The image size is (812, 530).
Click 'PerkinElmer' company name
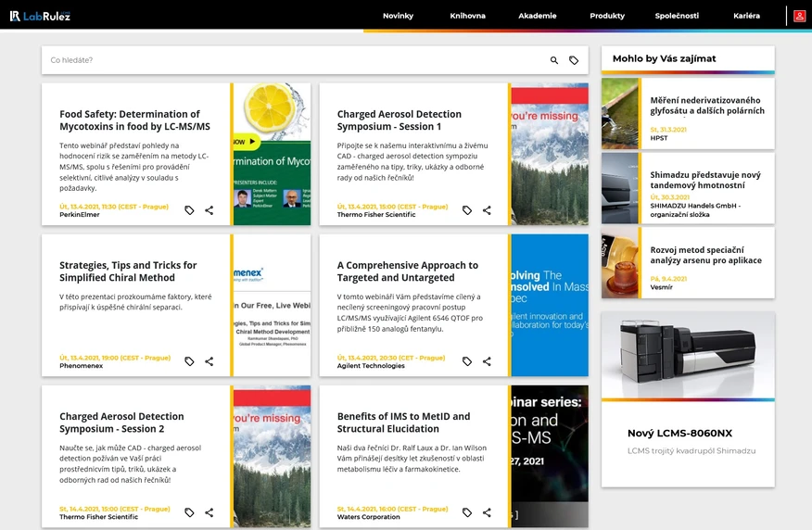[79, 215]
